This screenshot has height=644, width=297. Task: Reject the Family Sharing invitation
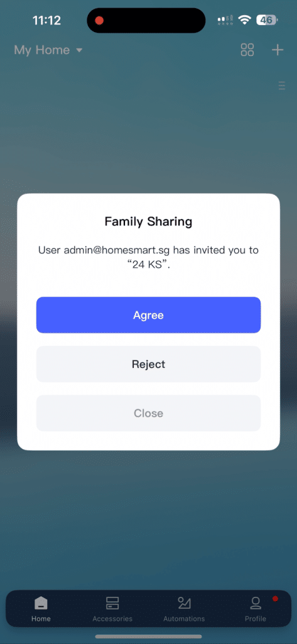148,364
